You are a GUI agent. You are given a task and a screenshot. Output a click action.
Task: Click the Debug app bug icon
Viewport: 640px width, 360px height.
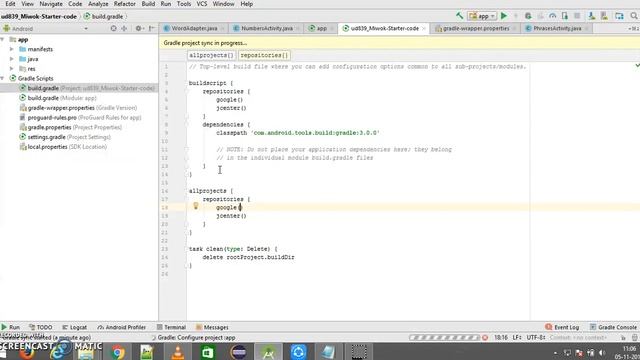click(528, 16)
